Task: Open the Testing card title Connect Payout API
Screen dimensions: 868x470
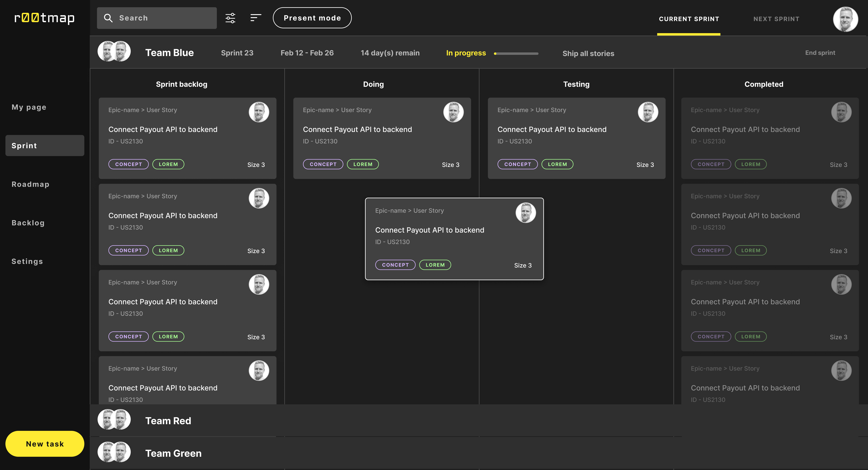Action: (x=552, y=129)
